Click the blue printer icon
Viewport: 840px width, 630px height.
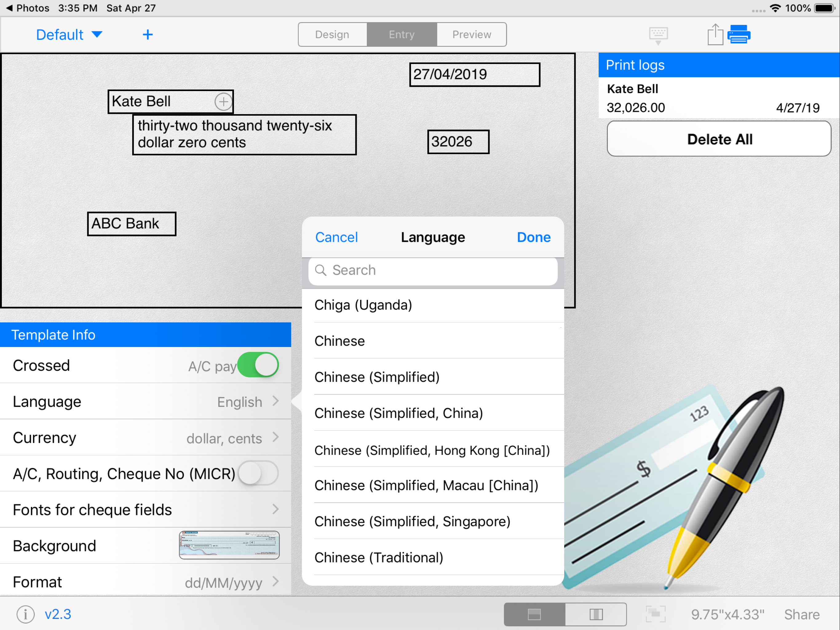pos(739,34)
